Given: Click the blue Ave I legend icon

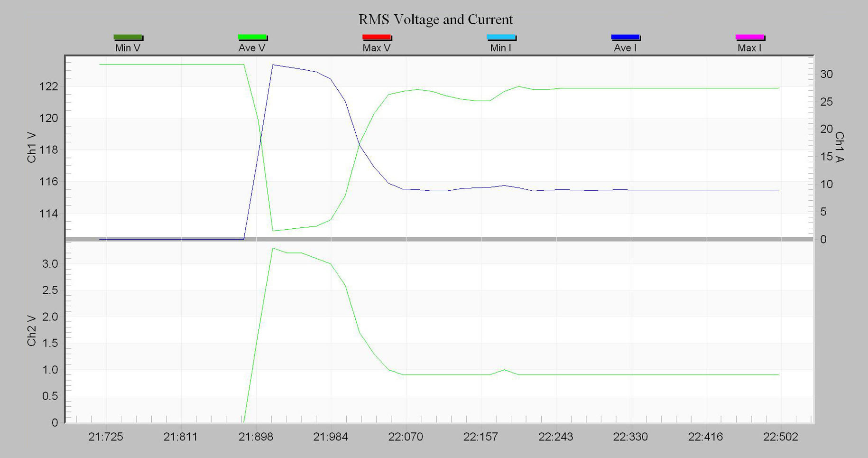Looking at the screenshot, I should pos(626,37).
